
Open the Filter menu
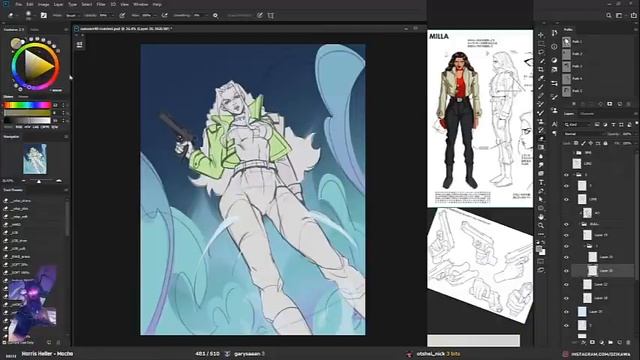101,4
